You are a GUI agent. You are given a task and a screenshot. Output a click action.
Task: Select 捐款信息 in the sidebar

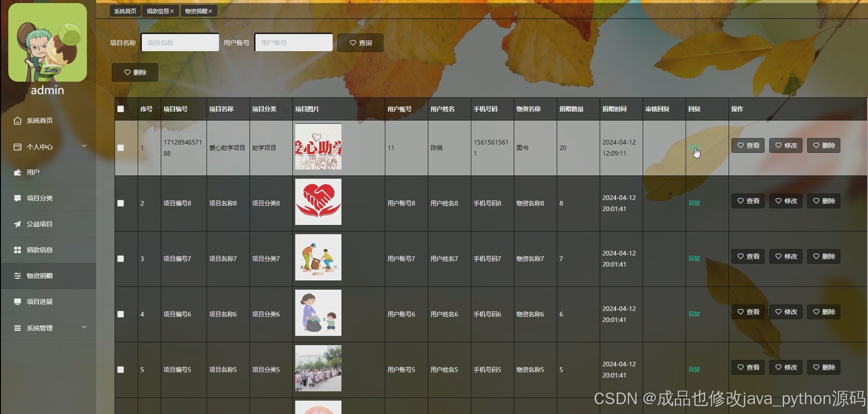[x=48, y=250]
